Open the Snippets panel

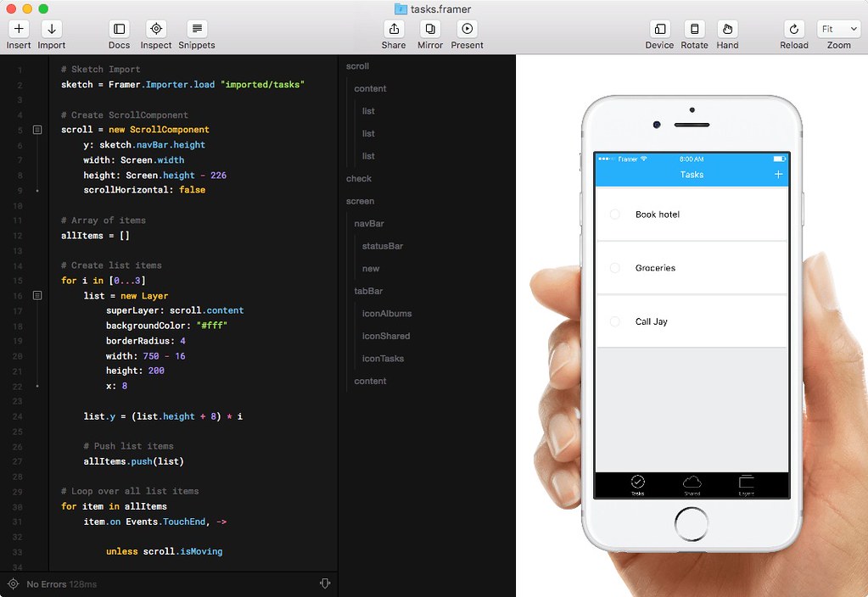196,34
